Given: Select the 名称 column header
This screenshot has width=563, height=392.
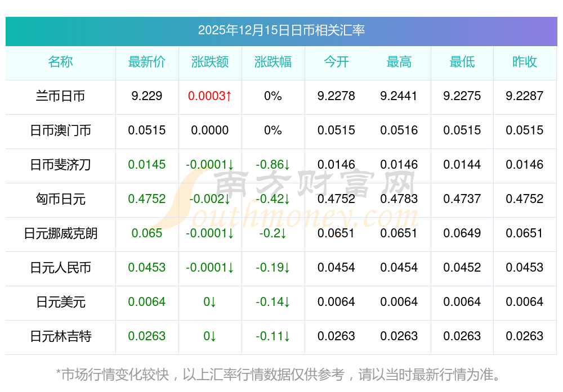Looking at the screenshot, I should (x=60, y=62).
